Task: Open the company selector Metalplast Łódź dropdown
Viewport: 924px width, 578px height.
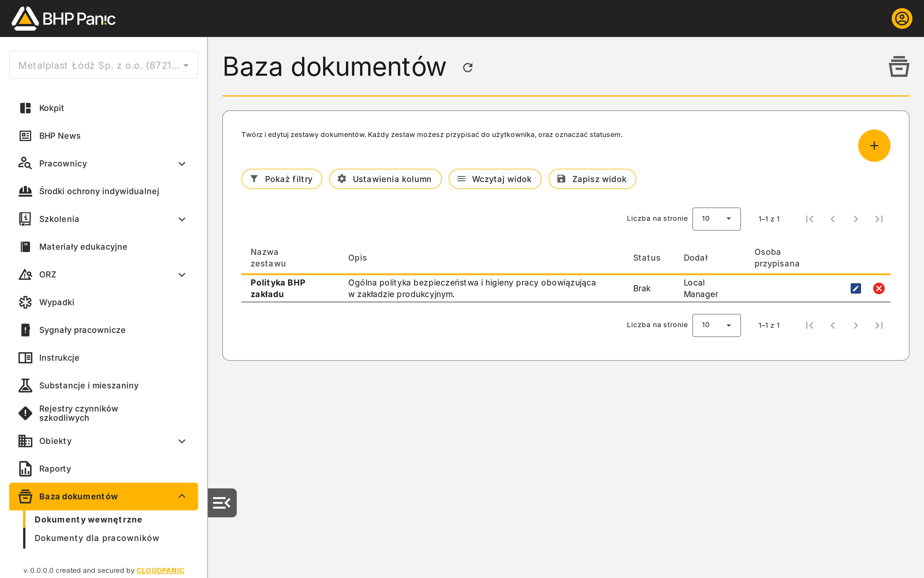Action: coord(103,65)
